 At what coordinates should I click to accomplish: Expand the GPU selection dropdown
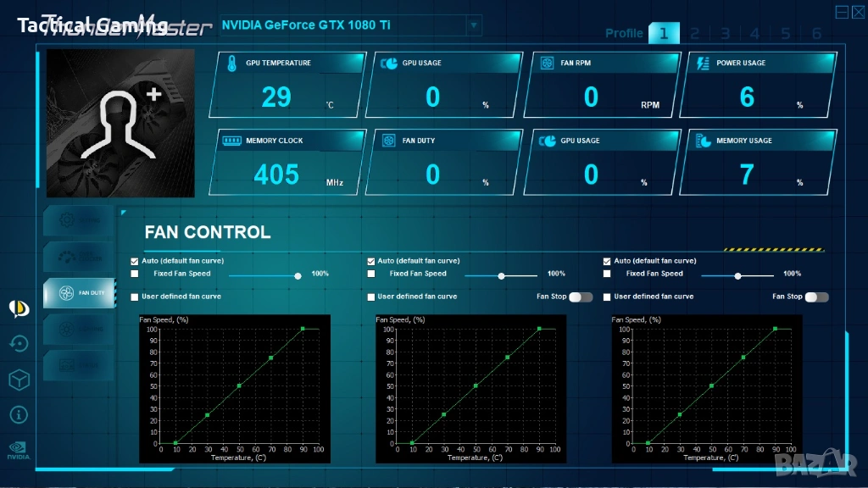[x=474, y=25]
